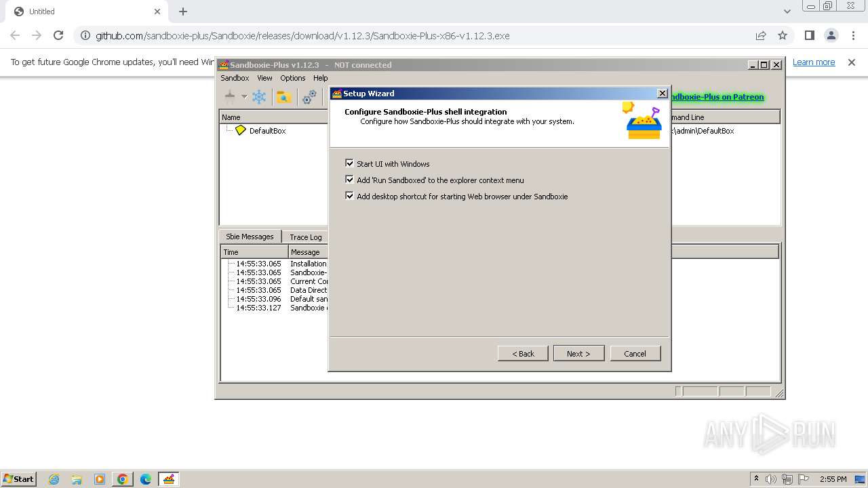The image size is (868, 488).
Task: Click the cleanup broom toolbar icon
Action: click(x=230, y=97)
